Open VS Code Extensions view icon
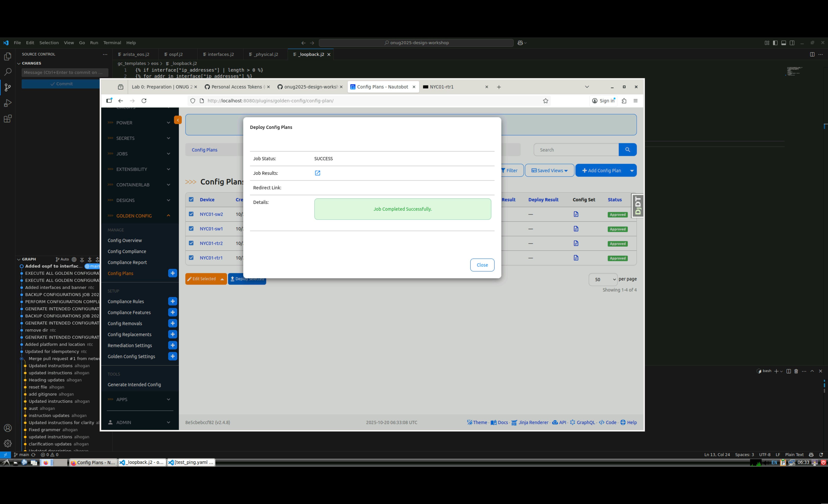This screenshot has height=504, width=828. (7, 119)
